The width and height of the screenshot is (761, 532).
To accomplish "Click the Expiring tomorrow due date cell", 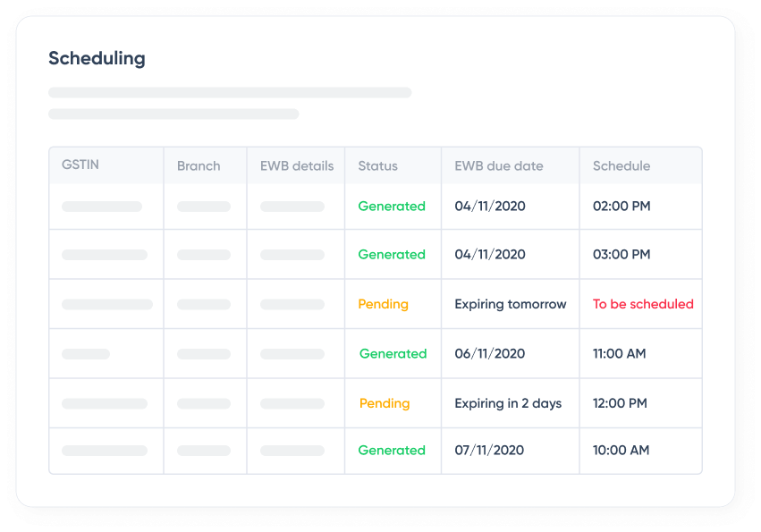I will pos(510,304).
